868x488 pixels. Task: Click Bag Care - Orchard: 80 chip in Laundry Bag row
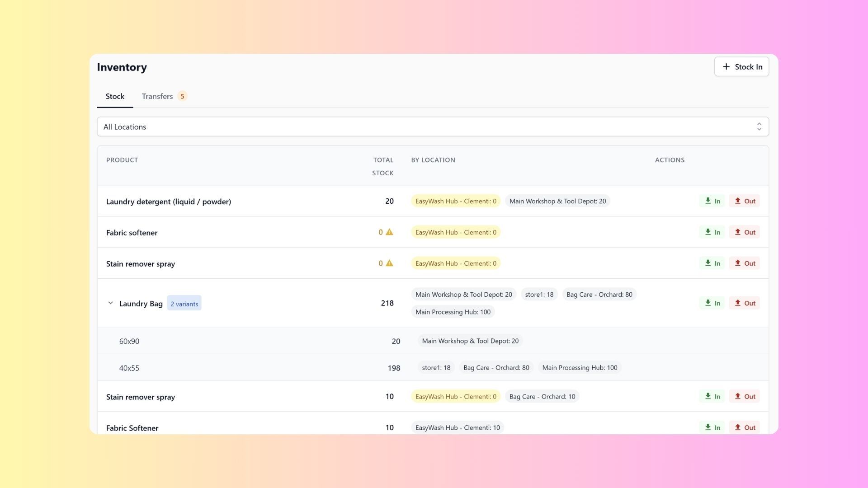(599, 295)
